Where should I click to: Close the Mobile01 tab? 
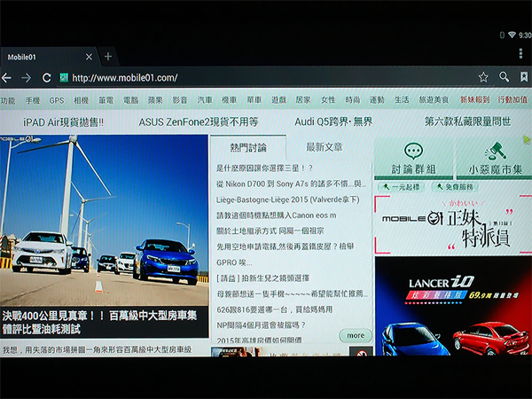point(89,57)
